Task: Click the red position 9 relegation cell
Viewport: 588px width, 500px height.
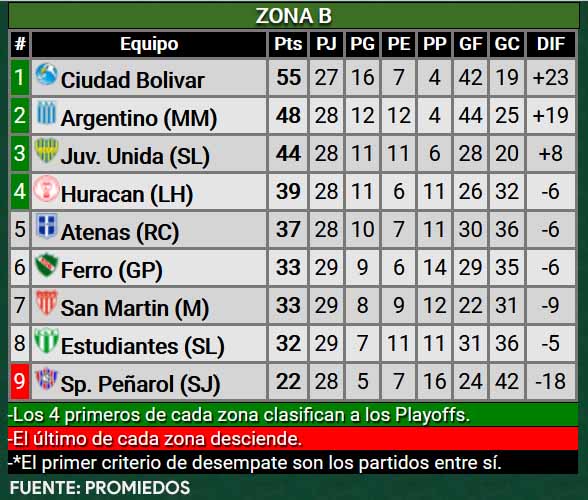Action: [x=20, y=381]
